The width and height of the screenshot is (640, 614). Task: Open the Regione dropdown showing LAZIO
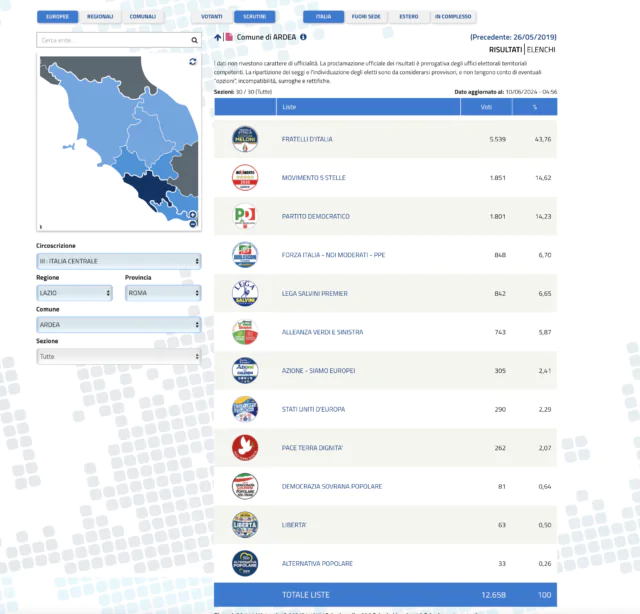click(74, 293)
